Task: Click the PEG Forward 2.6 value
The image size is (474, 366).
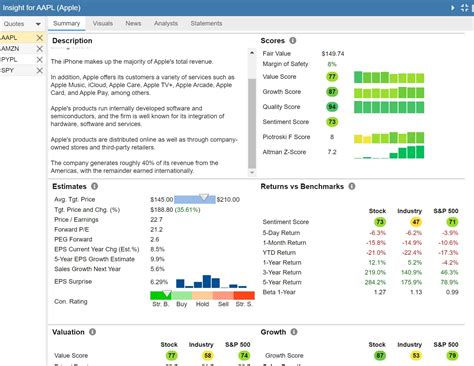Action: click(155, 239)
